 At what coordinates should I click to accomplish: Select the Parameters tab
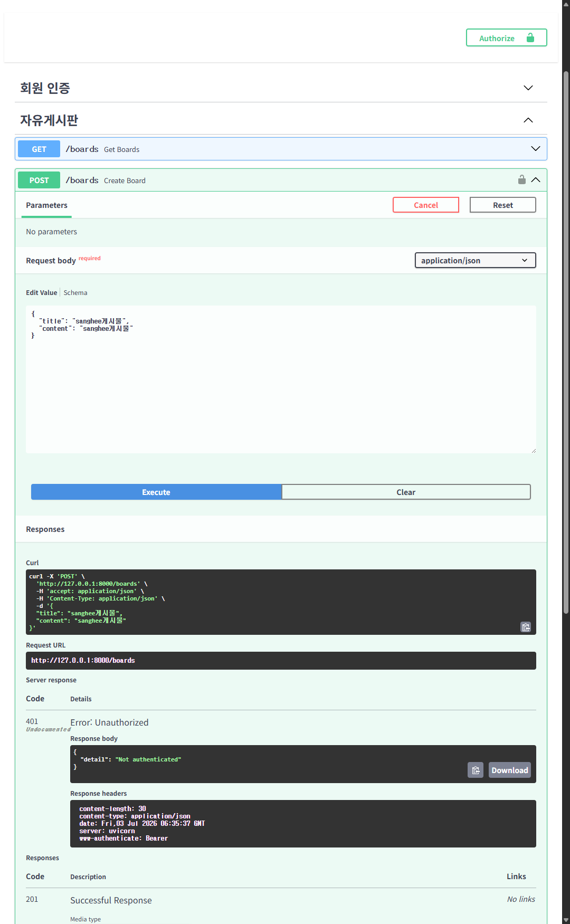(x=46, y=205)
